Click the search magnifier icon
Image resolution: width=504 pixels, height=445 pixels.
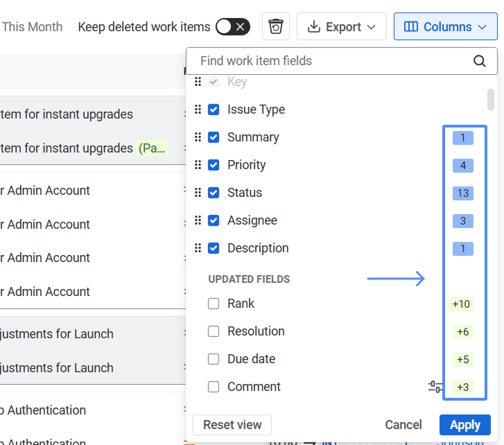(x=480, y=61)
